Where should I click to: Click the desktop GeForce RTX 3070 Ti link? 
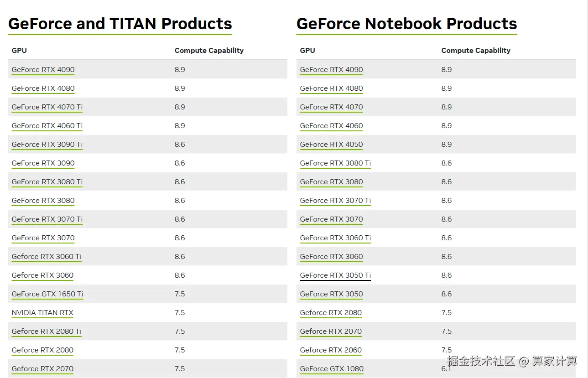tap(47, 219)
